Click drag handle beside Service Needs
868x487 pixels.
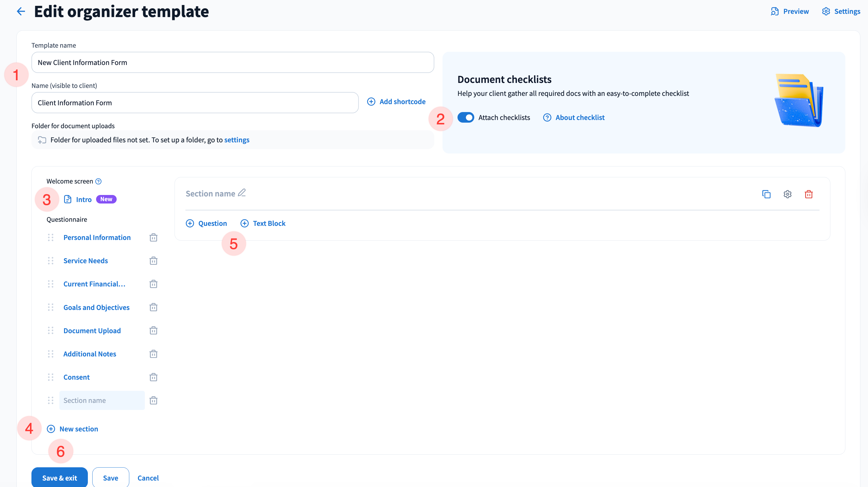(x=51, y=261)
